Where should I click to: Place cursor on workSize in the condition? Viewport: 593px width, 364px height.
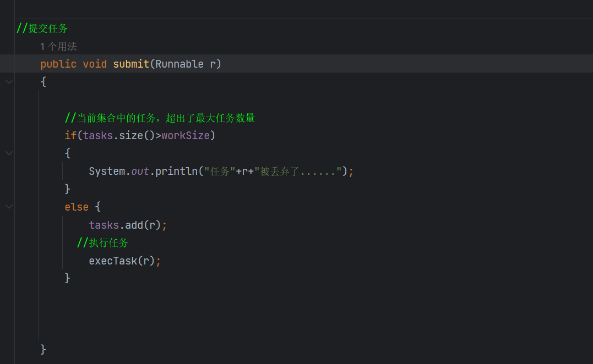(186, 135)
